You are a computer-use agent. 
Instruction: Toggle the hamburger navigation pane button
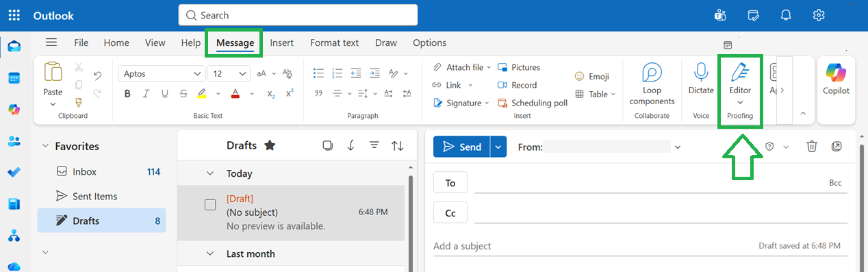click(x=51, y=42)
